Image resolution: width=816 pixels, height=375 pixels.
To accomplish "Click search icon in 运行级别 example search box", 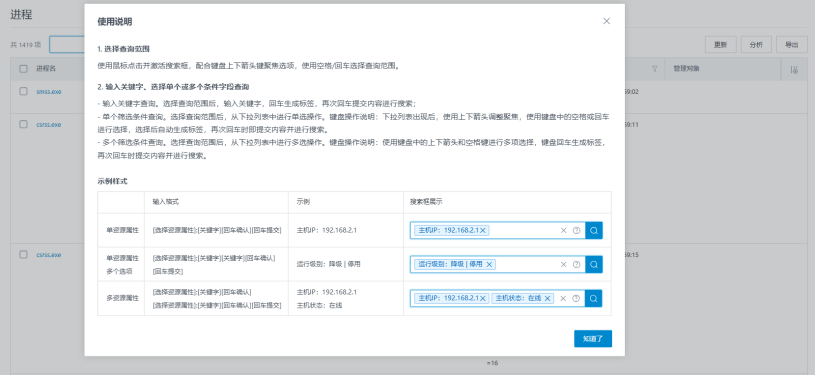I will coord(594,264).
